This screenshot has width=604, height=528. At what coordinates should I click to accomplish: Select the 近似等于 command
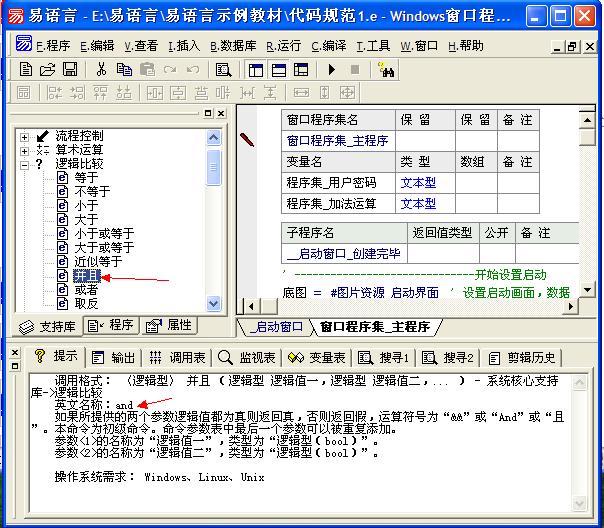(x=98, y=262)
